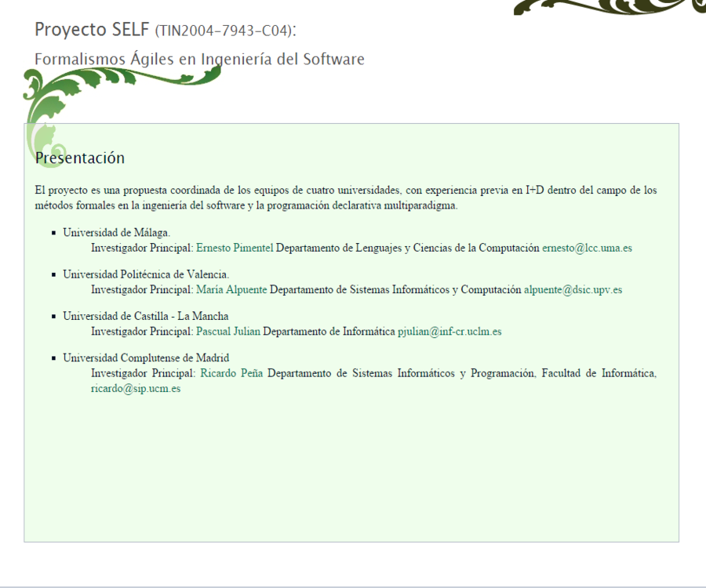706x588 pixels.
Task: Click the alpuente@dsic.upv.es email link
Action: (x=573, y=290)
